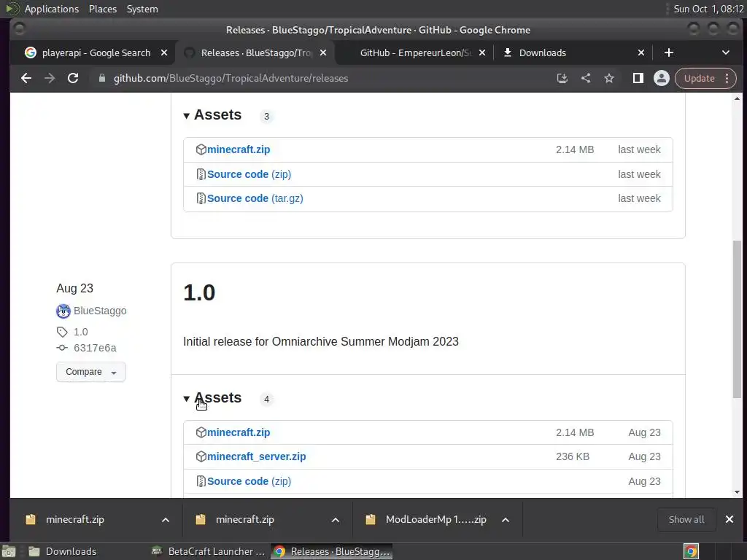Viewport: 747px width, 560px height.
Task: Download Source code (zip) from last week
Action: [249, 174]
